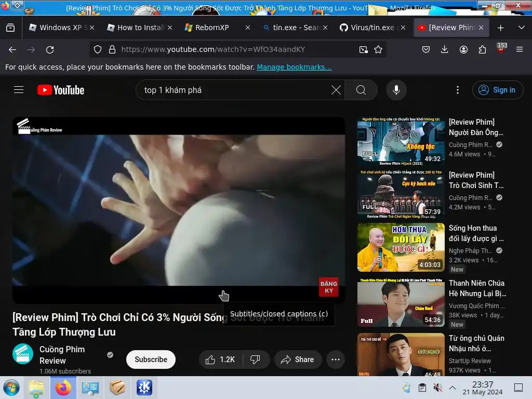Click the Picture-in-Picture icon in the address bar

click(363, 49)
